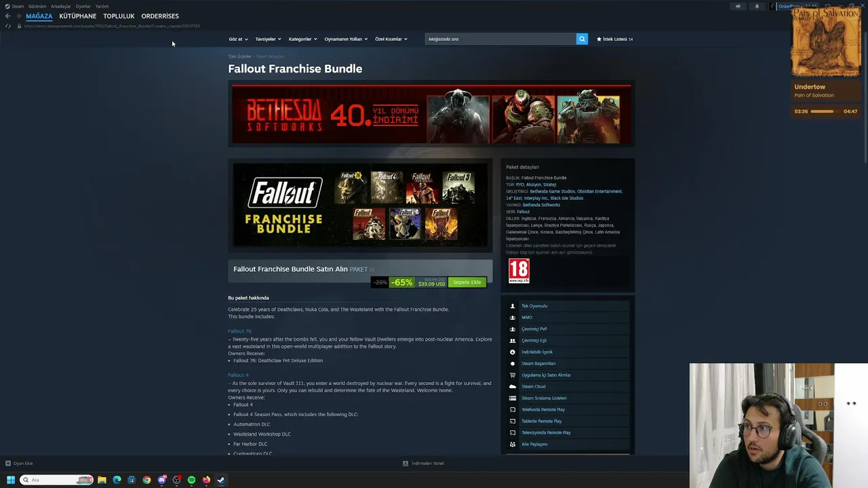Open the Steam announcements megaphone

coord(738,6)
